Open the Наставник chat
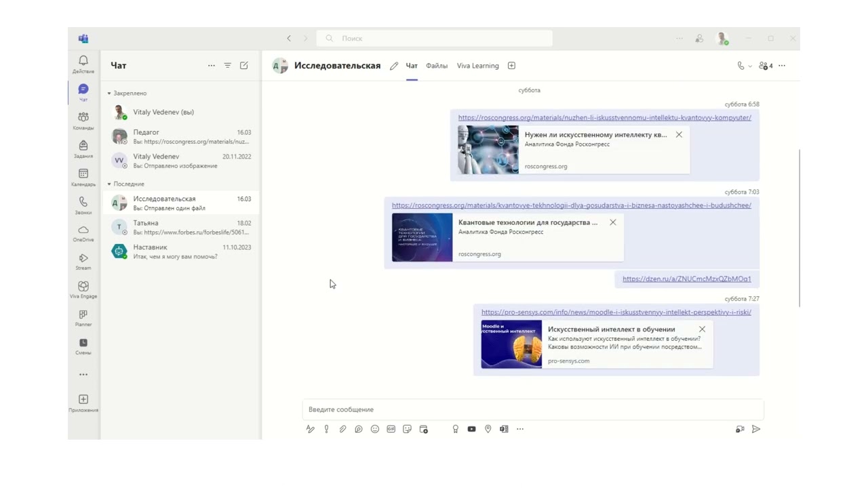Screen dimensions: 868x488 click(181, 251)
